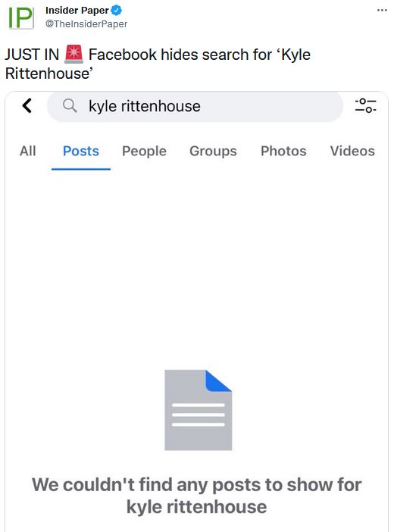Click the red siren emoji
Viewport: 394px width, 532px height.
click(x=73, y=55)
